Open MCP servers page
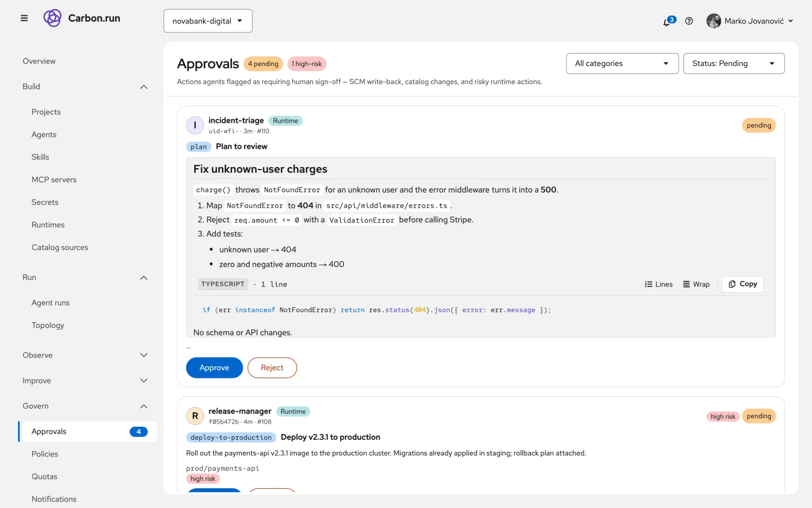 tap(54, 180)
